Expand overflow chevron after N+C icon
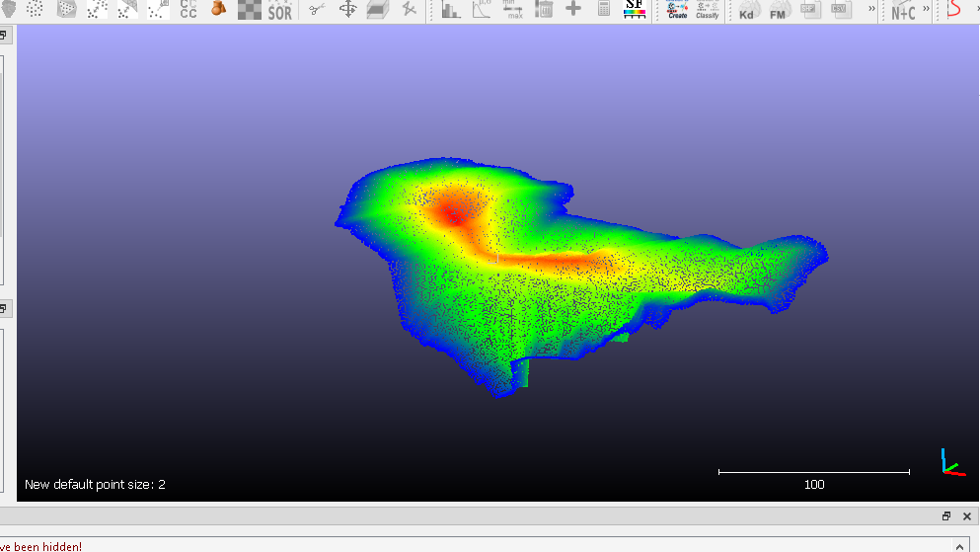 (927, 9)
